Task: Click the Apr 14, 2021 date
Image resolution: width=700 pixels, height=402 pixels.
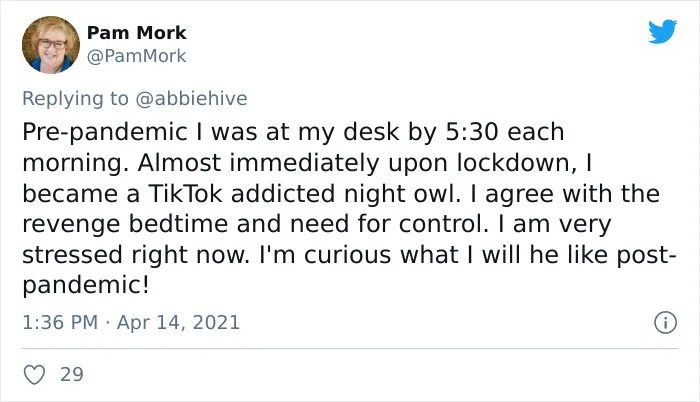Action: 178,322
